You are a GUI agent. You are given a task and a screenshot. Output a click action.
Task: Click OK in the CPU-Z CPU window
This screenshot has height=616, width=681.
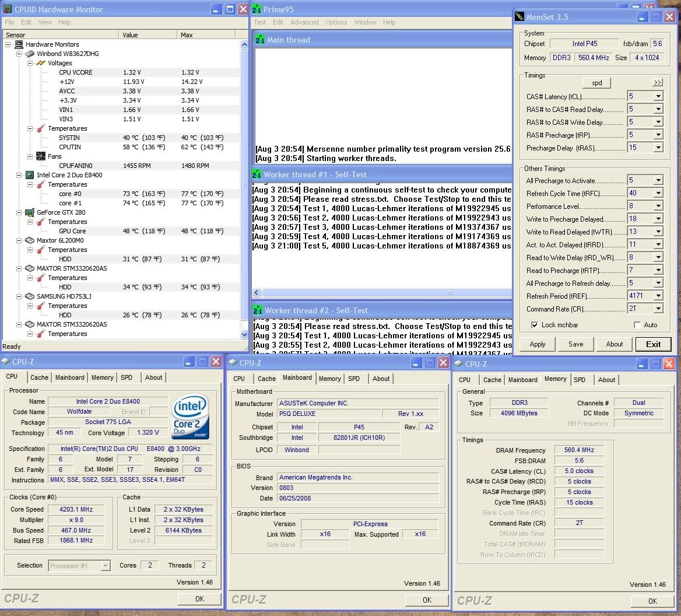(199, 599)
